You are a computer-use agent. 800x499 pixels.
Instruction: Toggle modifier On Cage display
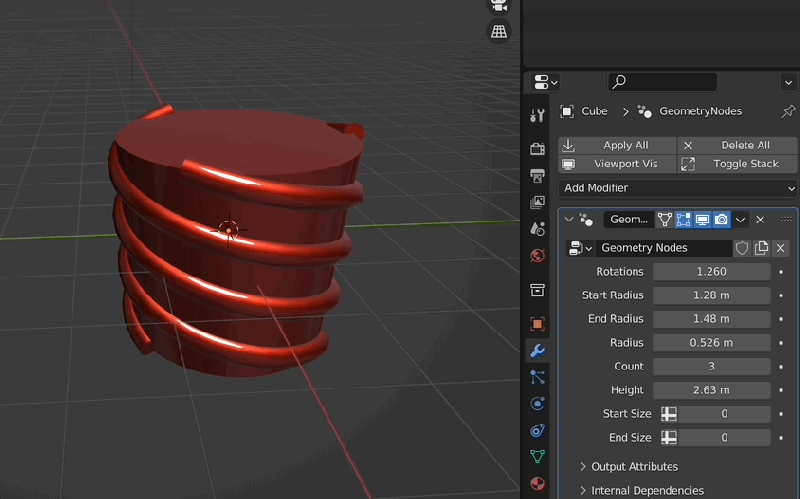coord(665,219)
